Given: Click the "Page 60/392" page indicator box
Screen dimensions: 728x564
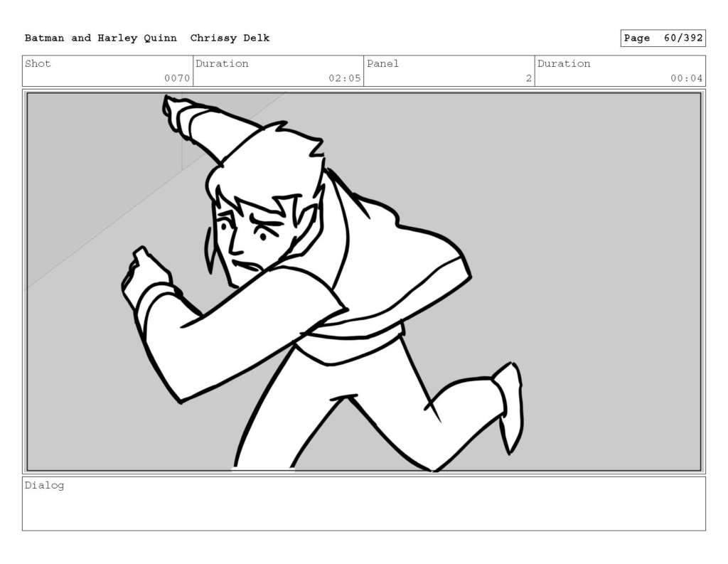Looking at the screenshot, I should coord(663,38).
